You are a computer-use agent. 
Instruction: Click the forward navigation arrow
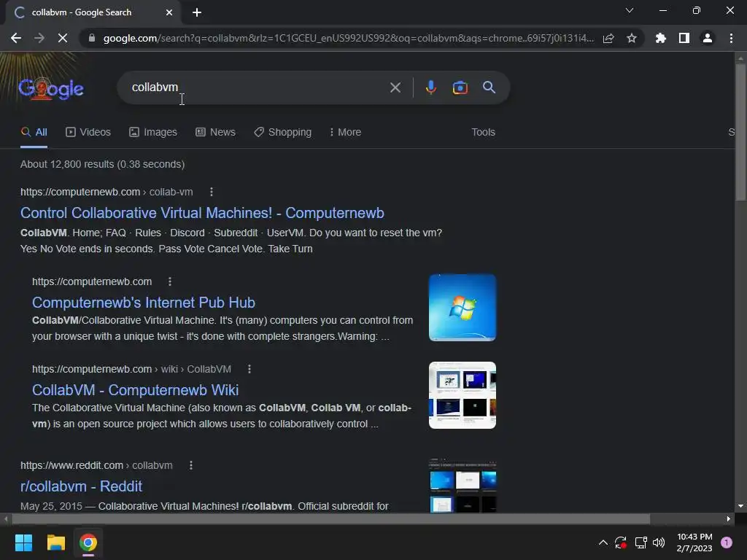[x=39, y=38]
